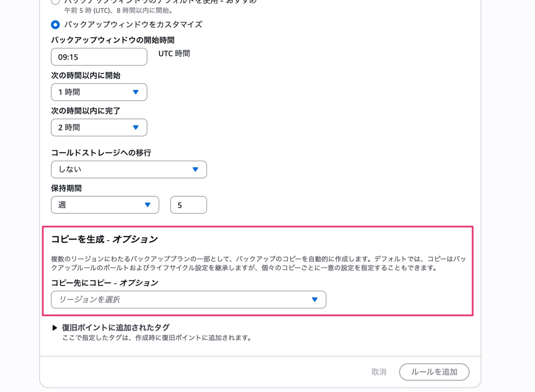Open the コピー先にコピー region dropdown
The height and width of the screenshot is (392, 535).
(x=188, y=300)
